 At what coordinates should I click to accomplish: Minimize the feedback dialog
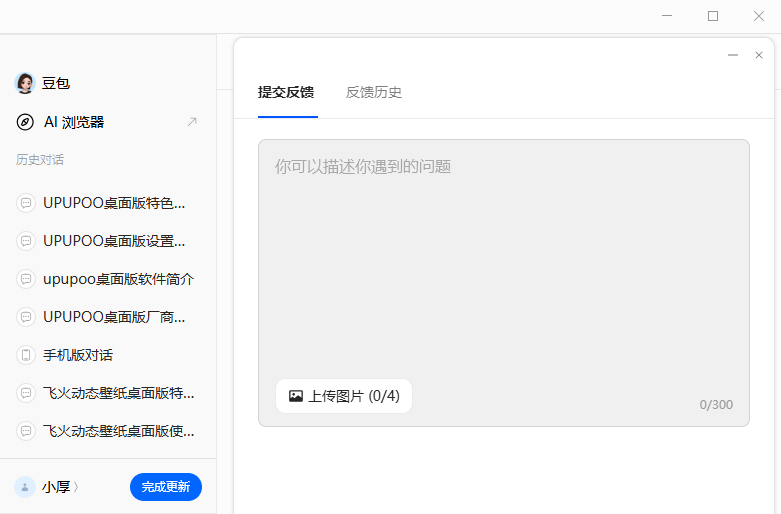tap(733, 55)
